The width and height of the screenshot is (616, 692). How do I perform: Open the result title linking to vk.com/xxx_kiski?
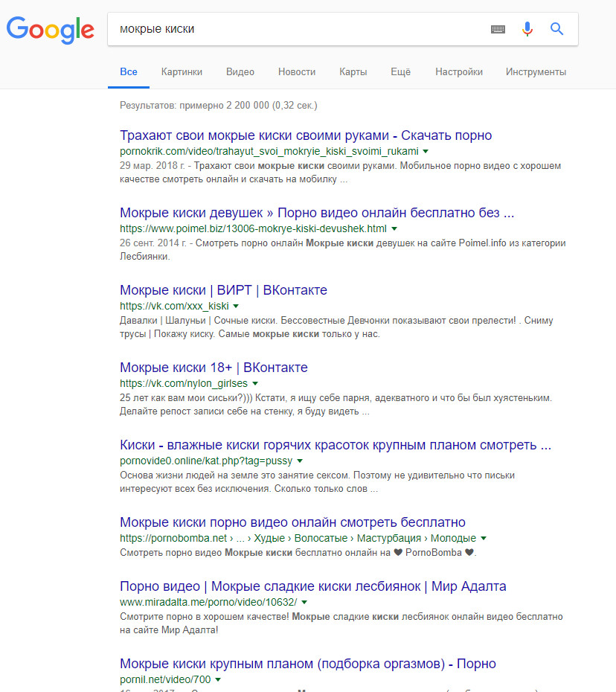[x=223, y=290]
